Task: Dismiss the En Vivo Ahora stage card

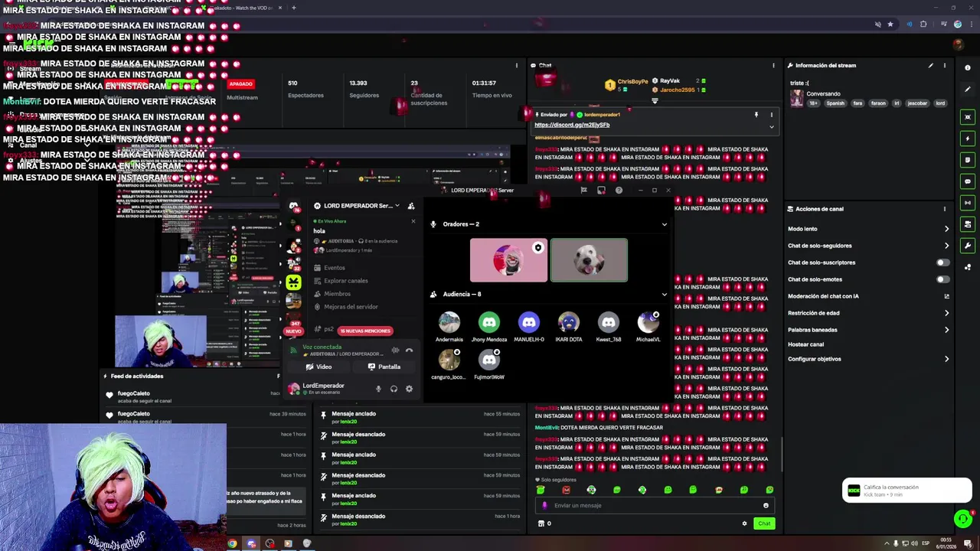Action: click(x=413, y=221)
